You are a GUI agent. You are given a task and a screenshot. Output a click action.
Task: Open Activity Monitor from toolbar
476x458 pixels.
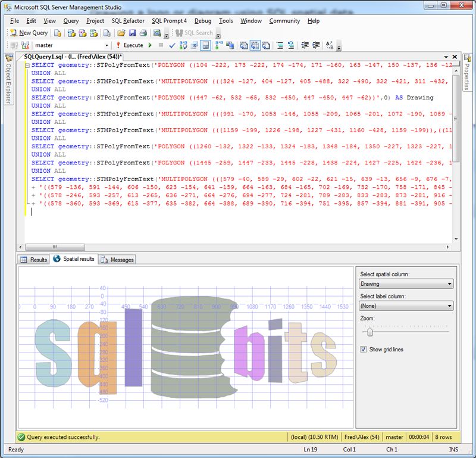point(157,33)
